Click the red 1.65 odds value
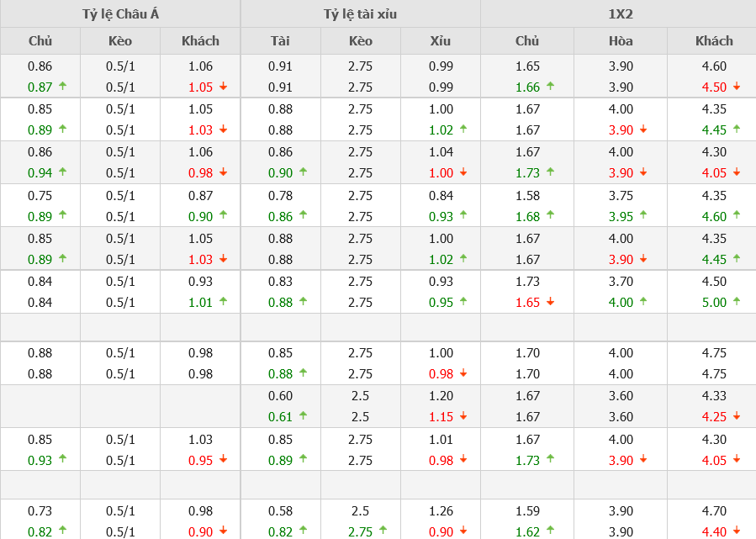Screen dimensions: 756x539 (527, 302)
